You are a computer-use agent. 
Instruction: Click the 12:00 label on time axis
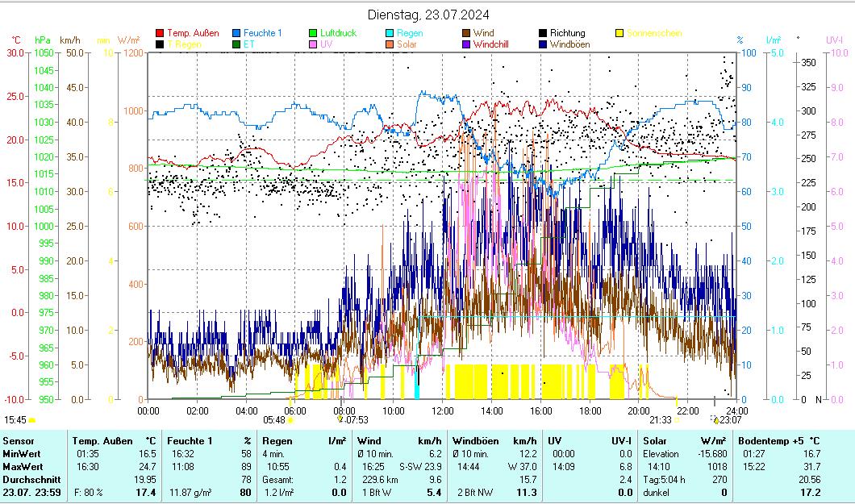point(443,410)
